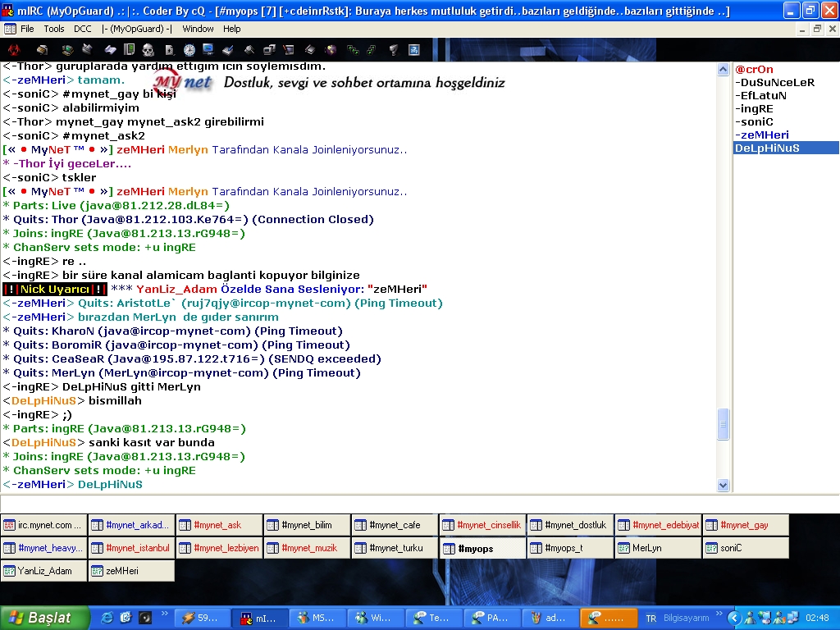Click the blue monitor icon in the toolbar
The image size is (840, 630).
coord(208,50)
